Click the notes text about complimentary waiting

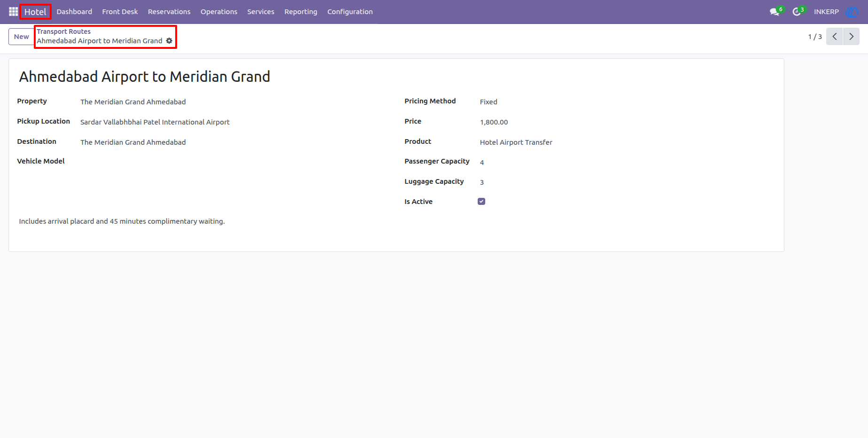click(x=122, y=221)
